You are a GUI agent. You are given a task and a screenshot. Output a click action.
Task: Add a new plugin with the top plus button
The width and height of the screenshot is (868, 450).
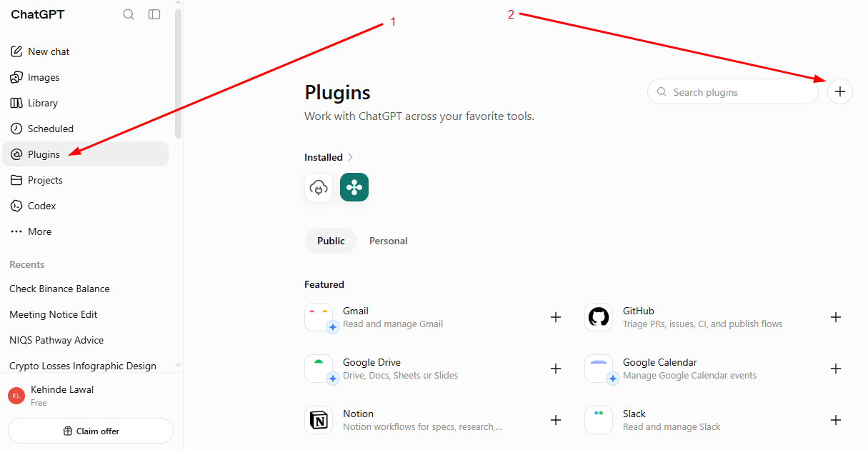(840, 91)
